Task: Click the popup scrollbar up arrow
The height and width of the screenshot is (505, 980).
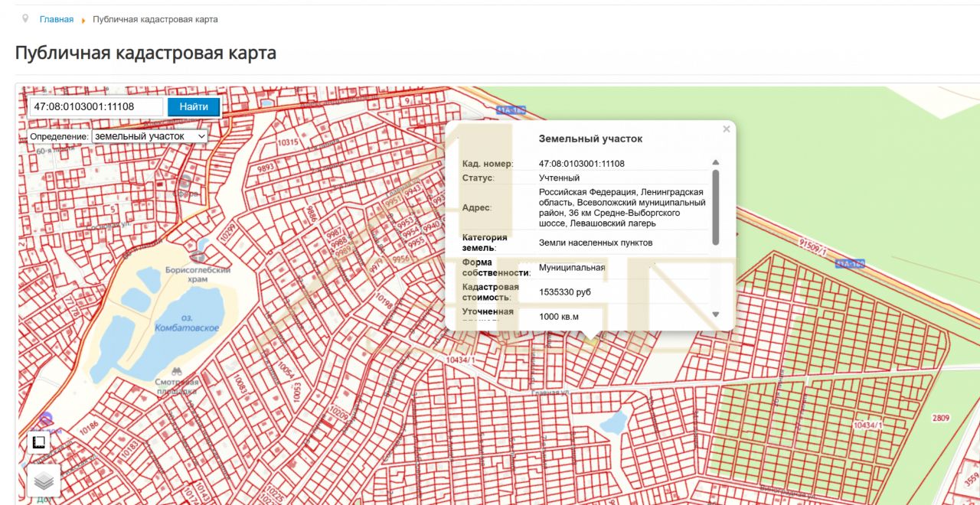Action: [x=716, y=162]
